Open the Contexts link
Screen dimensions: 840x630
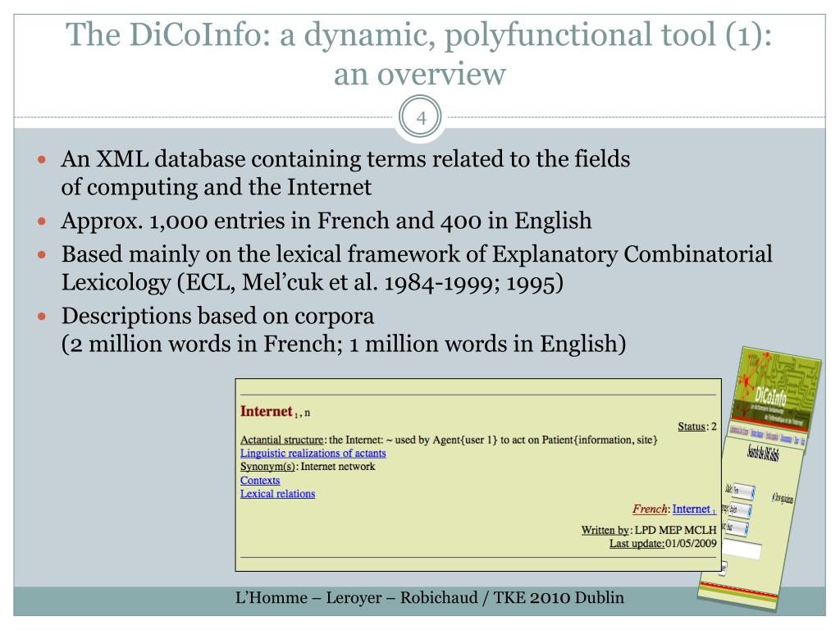point(260,481)
